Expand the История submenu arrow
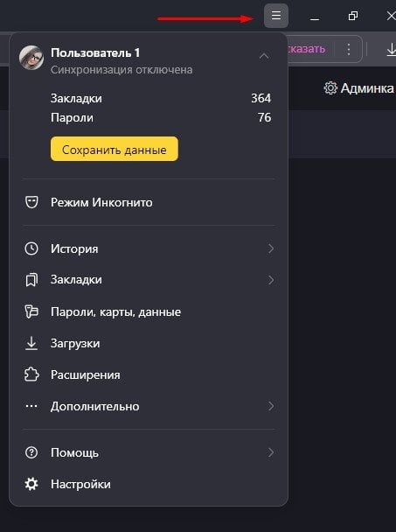Screen dimensions: 396x532 pos(270,248)
